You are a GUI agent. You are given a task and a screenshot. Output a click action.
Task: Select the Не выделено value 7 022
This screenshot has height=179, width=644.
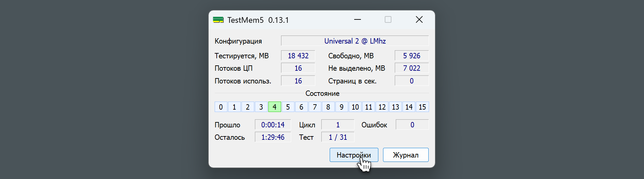412,68
